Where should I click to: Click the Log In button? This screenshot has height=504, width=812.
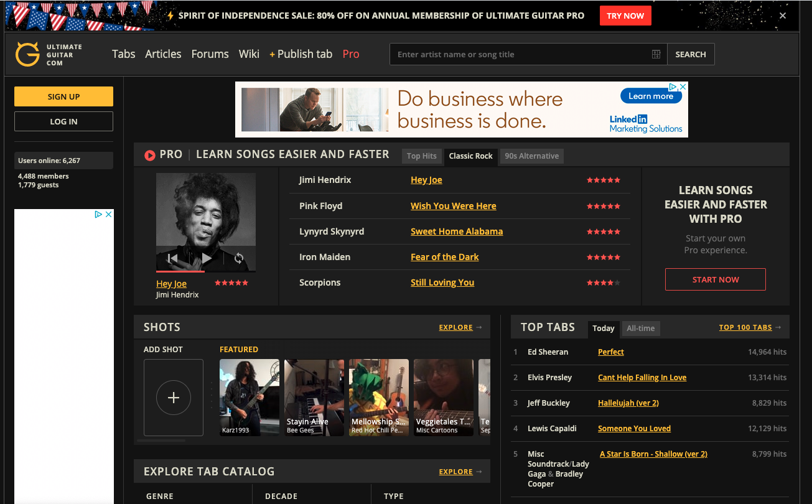pyautogui.click(x=63, y=121)
